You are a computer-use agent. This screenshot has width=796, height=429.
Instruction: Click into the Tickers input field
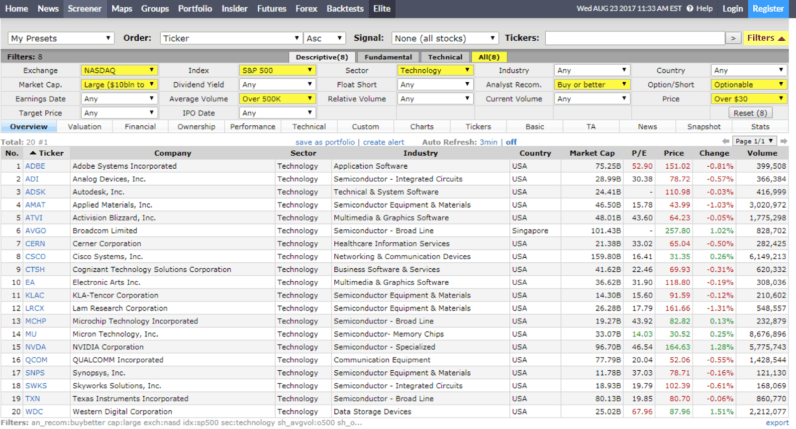[x=635, y=38]
